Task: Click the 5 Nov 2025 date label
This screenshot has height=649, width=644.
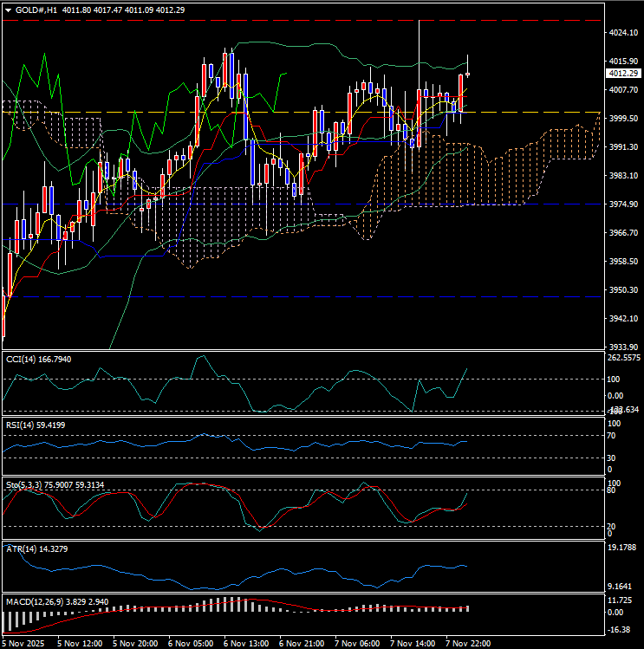Action: [x=24, y=643]
